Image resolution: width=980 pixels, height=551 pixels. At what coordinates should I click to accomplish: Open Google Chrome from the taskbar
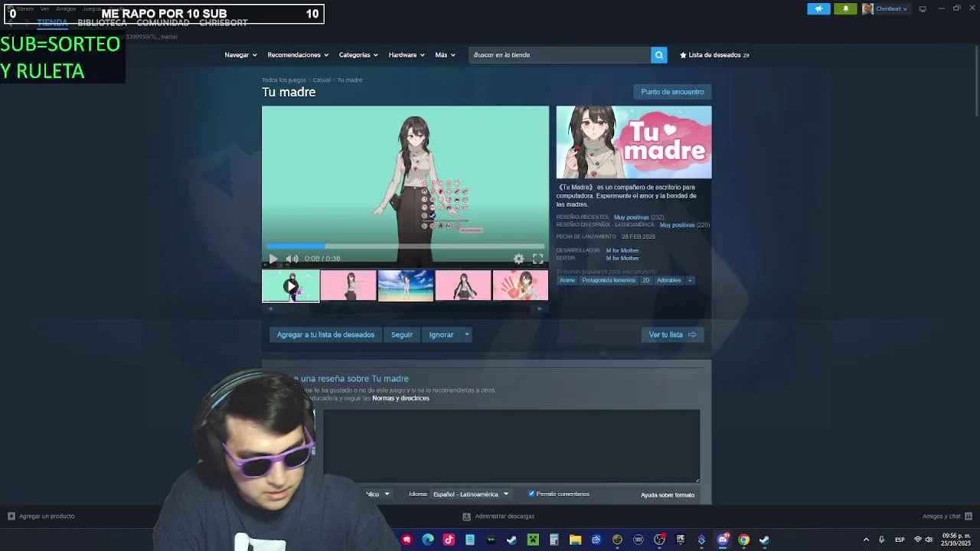743,540
